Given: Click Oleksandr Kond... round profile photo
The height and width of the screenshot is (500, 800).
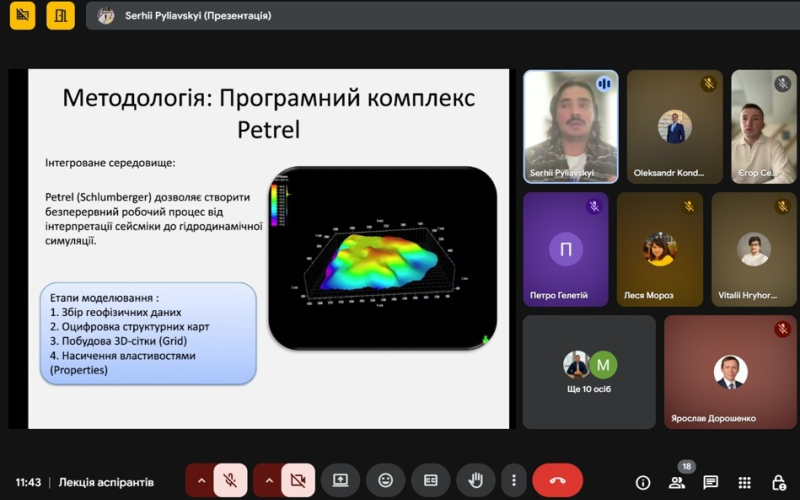Looking at the screenshot, I should click(674, 127).
